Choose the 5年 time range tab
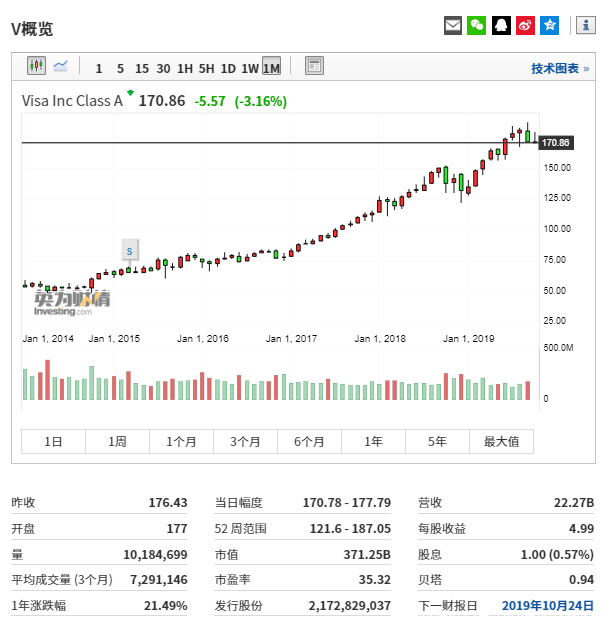The width and height of the screenshot is (610, 640). coord(437,441)
